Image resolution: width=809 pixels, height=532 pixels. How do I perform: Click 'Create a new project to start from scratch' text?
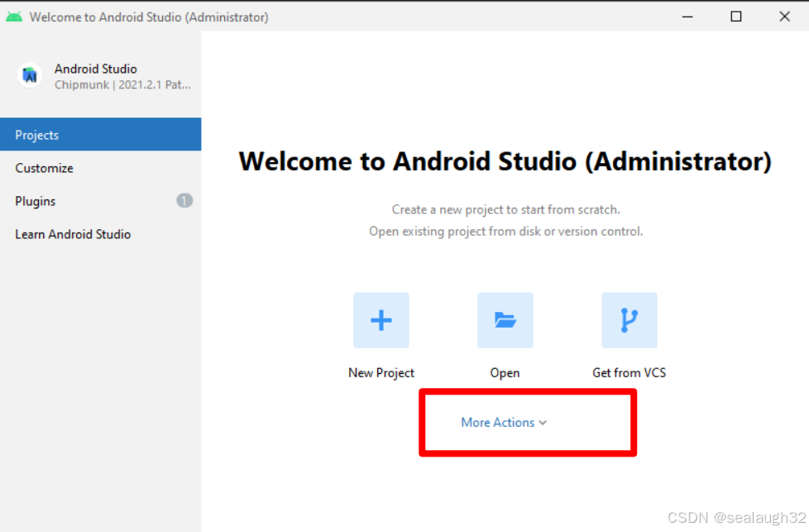point(505,209)
